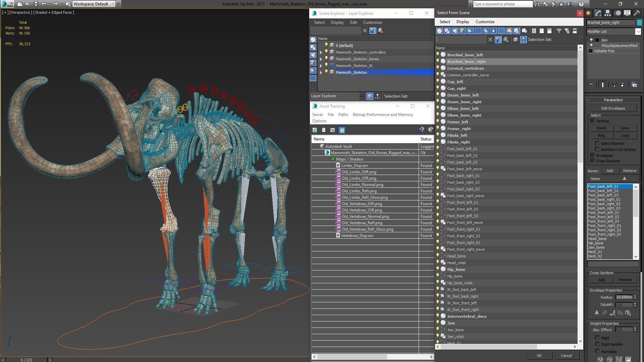Toggle Display Geometry filter in Select From Scene

(x=439, y=31)
